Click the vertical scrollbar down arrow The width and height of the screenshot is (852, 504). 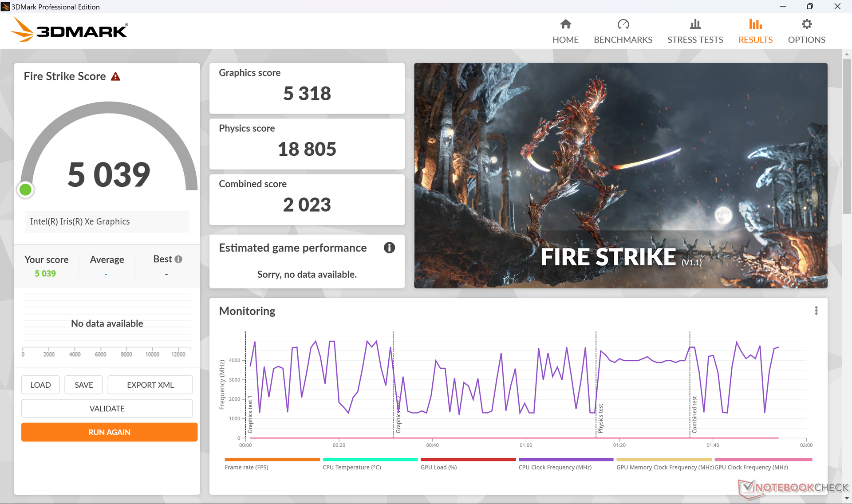click(x=846, y=499)
